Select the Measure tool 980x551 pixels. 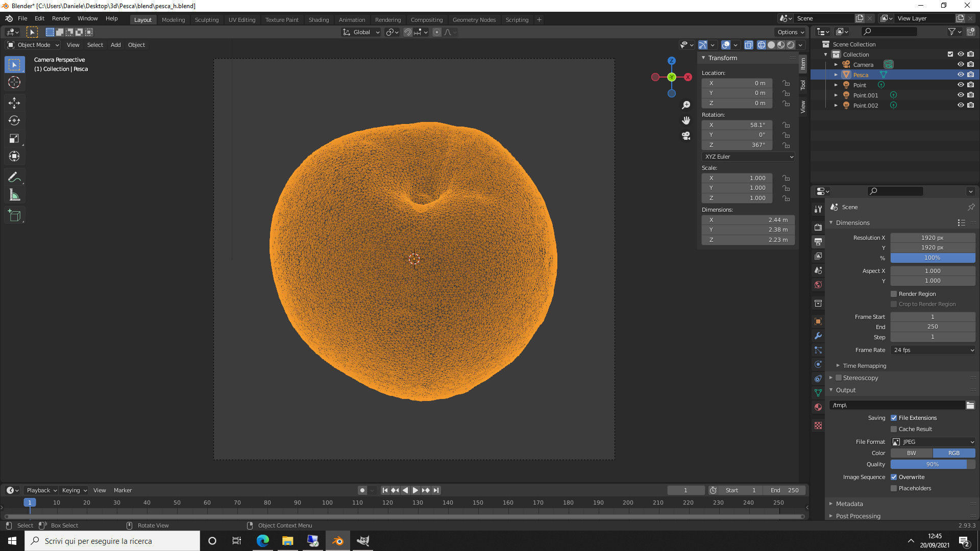(x=14, y=195)
